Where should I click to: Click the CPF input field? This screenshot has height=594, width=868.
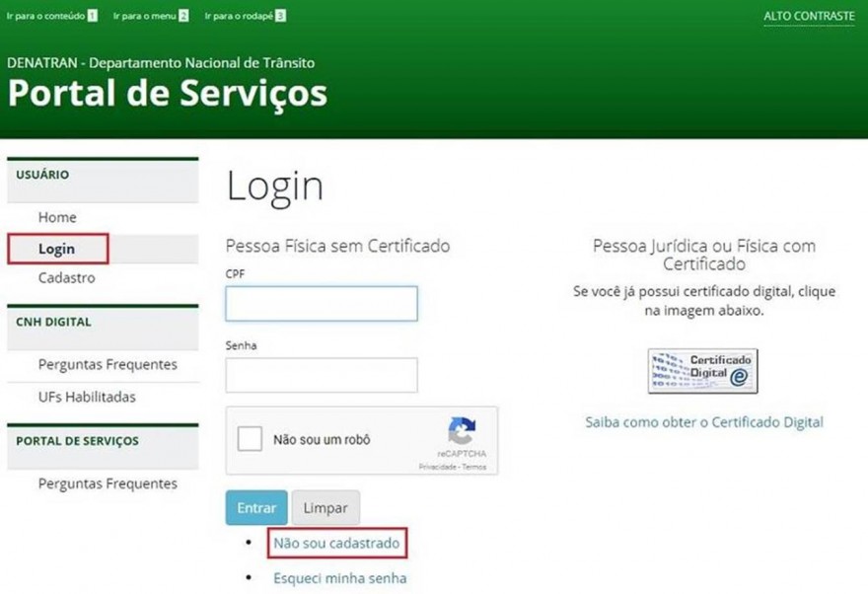[x=322, y=304]
